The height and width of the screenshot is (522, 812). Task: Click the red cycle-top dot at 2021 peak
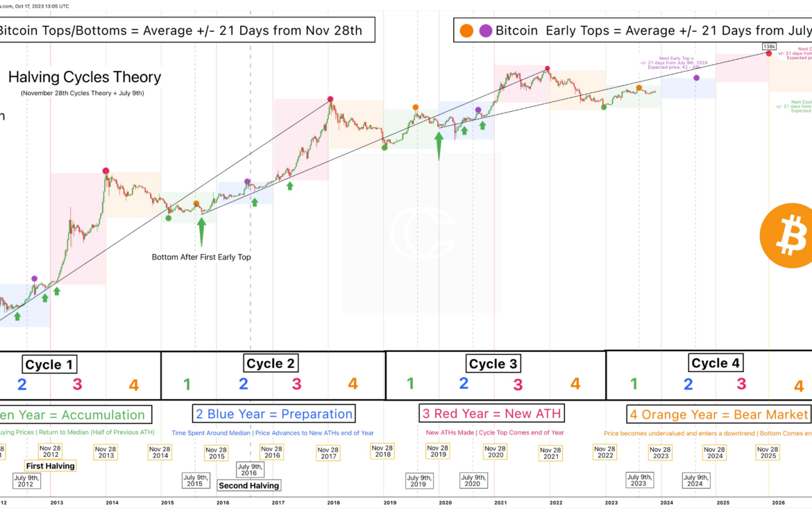pyautogui.click(x=548, y=68)
